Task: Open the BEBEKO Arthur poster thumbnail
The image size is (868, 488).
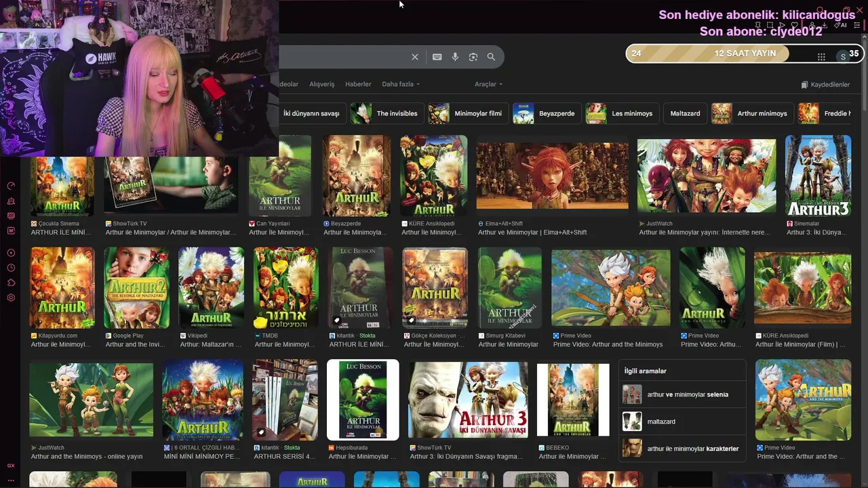Action: (x=573, y=400)
